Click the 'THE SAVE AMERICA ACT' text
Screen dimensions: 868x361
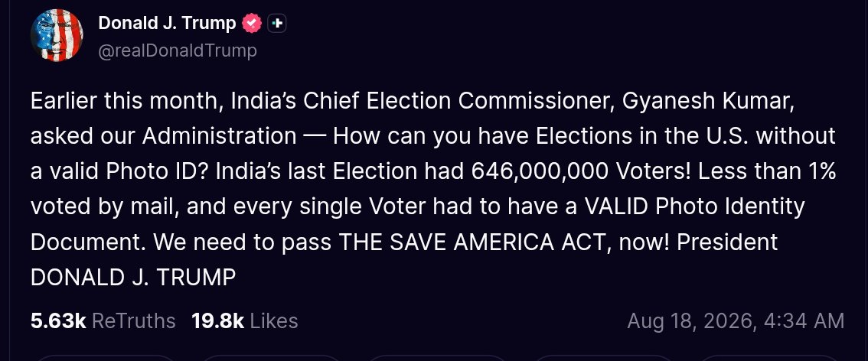tap(472, 242)
